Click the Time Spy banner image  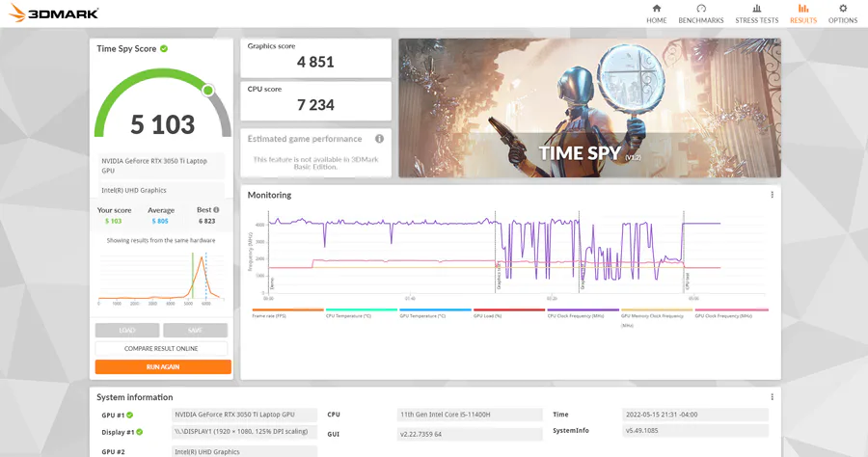coord(589,108)
